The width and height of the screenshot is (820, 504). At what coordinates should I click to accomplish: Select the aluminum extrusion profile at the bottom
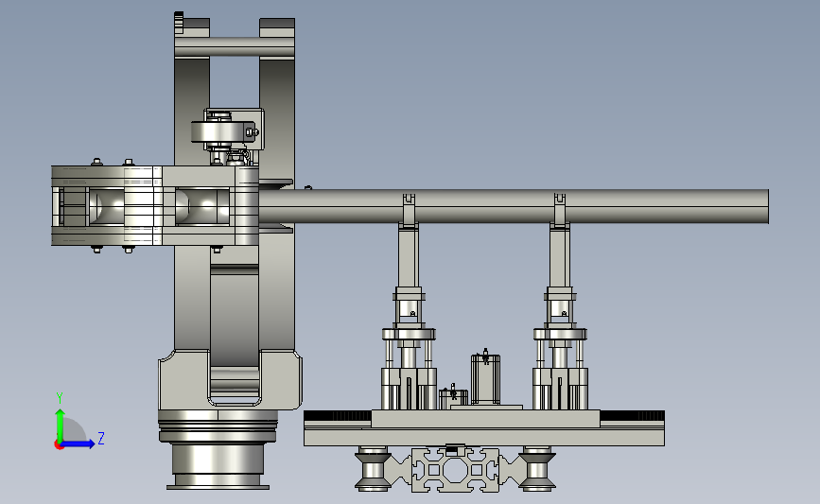pos(454,470)
